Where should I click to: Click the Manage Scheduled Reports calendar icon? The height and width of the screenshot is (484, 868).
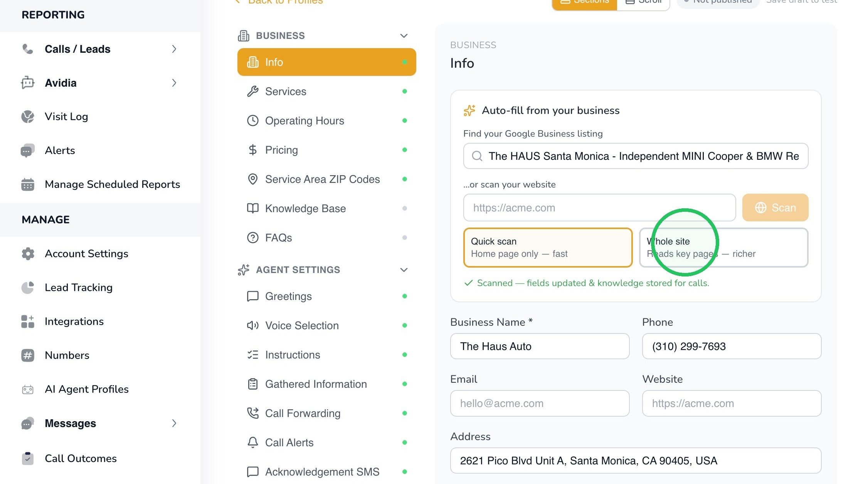click(x=27, y=184)
